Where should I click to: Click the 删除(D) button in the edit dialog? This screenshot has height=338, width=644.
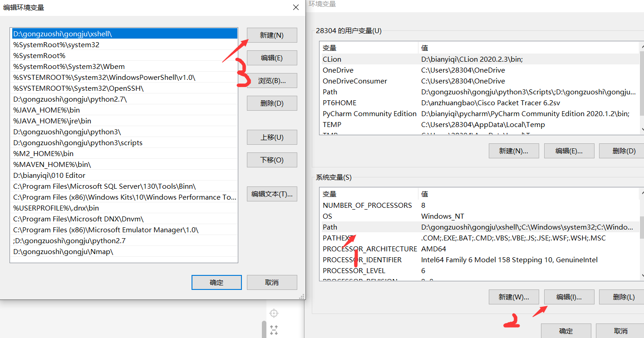pos(272,103)
